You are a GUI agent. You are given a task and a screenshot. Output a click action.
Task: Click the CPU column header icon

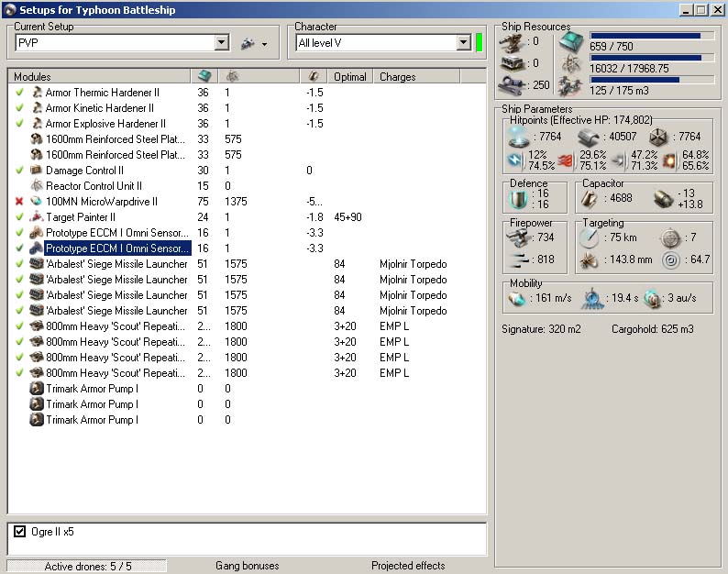tap(204, 77)
